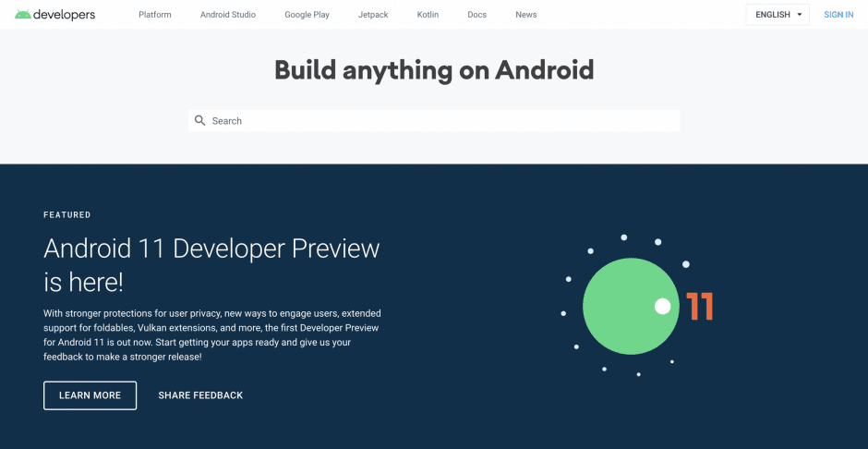Image resolution: width=868 pixels, height=449 pixels.
Task: Click the white knob on the green dial
Action: coord(662,307)
